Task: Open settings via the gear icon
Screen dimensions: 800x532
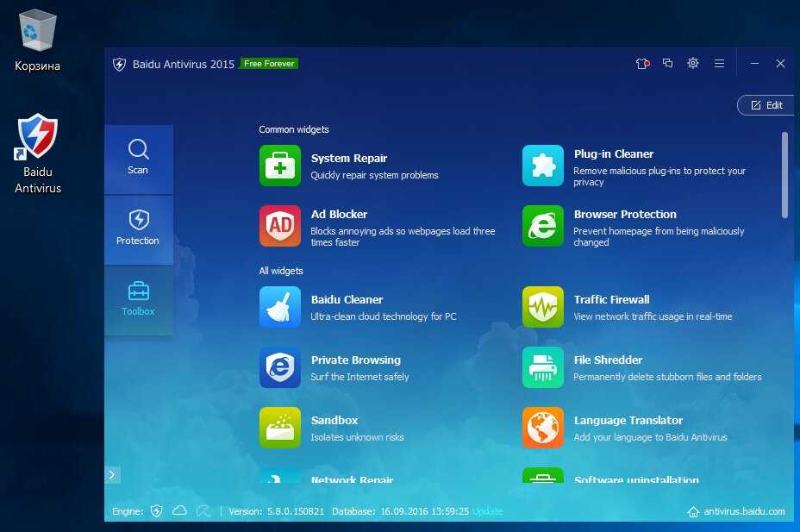Action: 693,63
